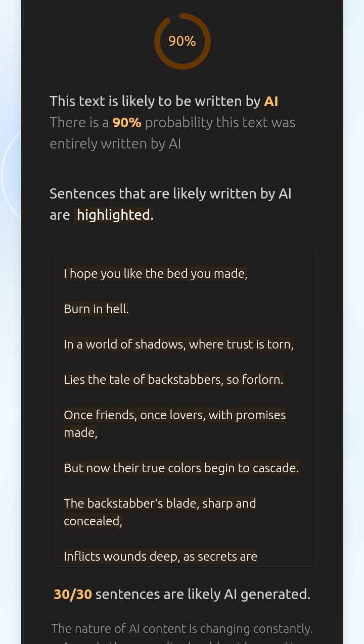Click heading "This text is likely to be written by"
364x644 pixels.
(x=155, y=101)
